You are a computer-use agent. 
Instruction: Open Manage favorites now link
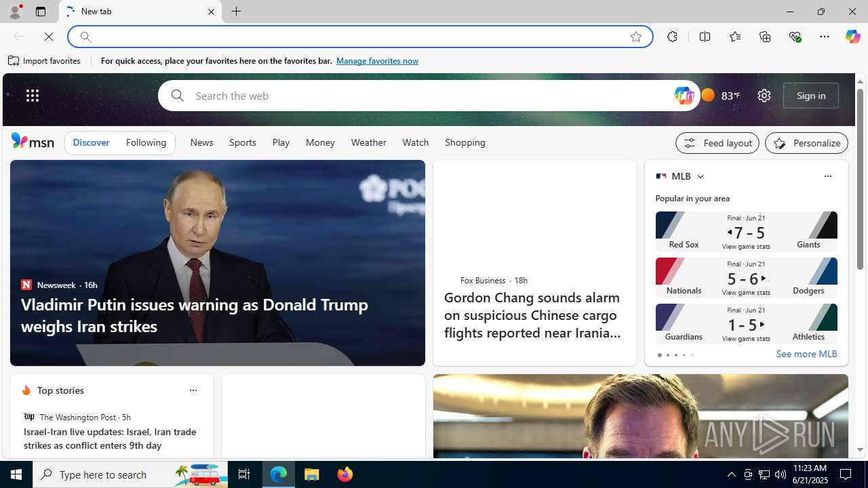coord(377,61)
